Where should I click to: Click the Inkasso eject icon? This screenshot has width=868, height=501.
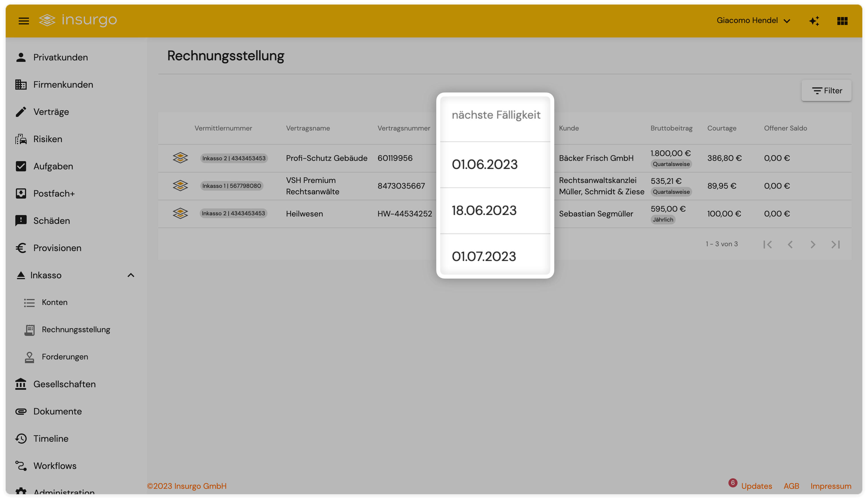[21, 275]
